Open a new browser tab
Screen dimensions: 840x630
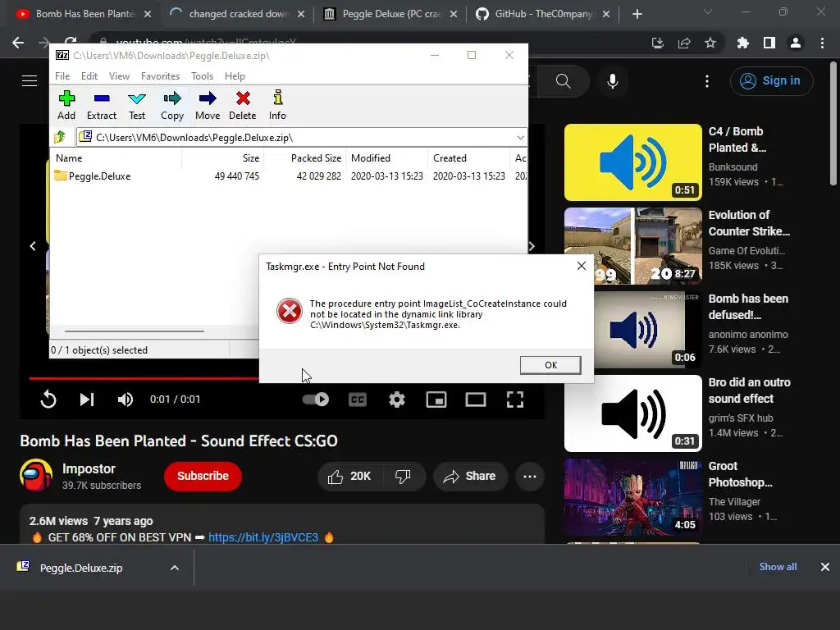(637, 14)
